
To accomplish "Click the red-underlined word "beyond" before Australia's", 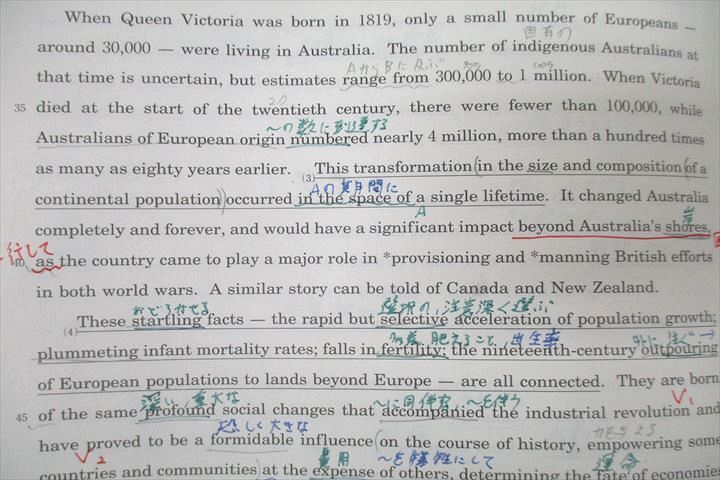I will [x=546, y=227].
